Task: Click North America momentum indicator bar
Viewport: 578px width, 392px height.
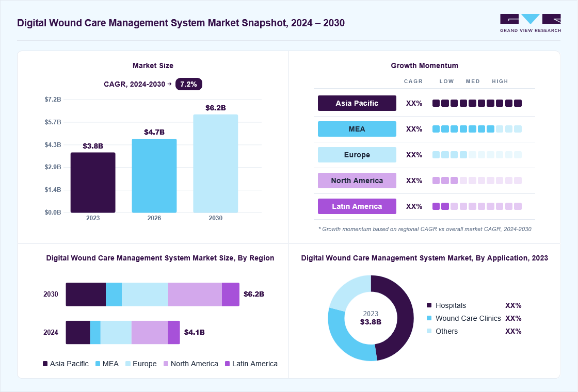Action: pos(477,181)
